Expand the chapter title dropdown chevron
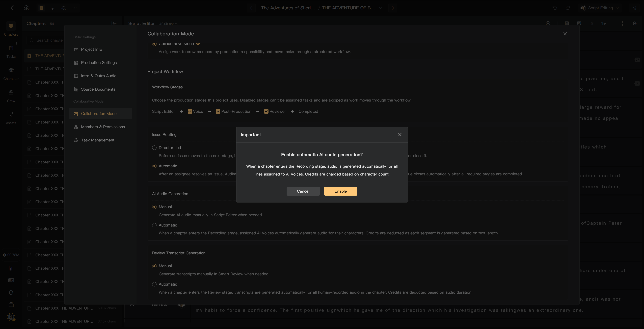 [381, 8]
